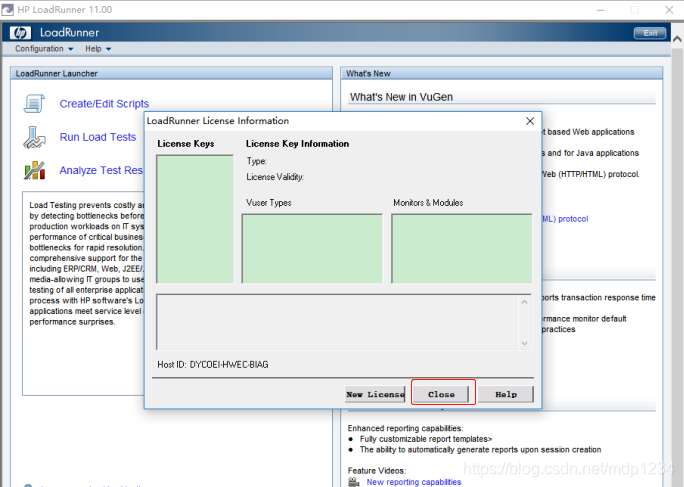The height and width of the screenshot is (487, 684).
Task: Click 'automatically generate reports' bullet text
Action: point(480,449)
